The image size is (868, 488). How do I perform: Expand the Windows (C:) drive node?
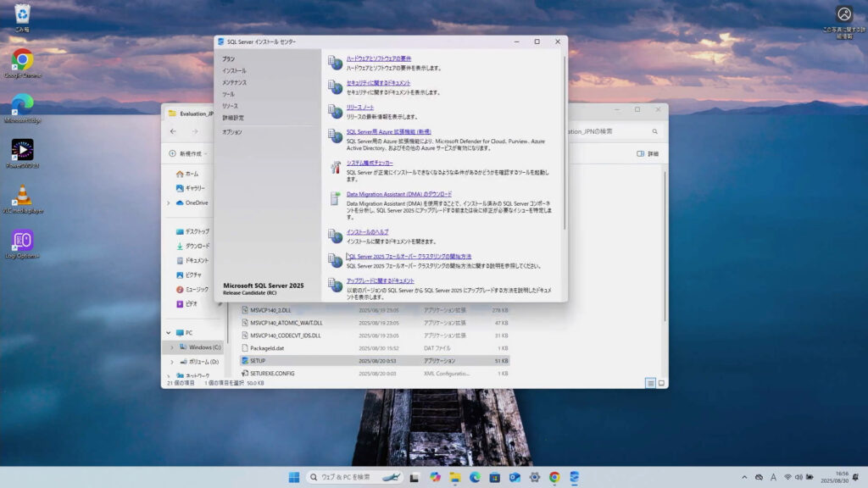[x=171, y=347]
